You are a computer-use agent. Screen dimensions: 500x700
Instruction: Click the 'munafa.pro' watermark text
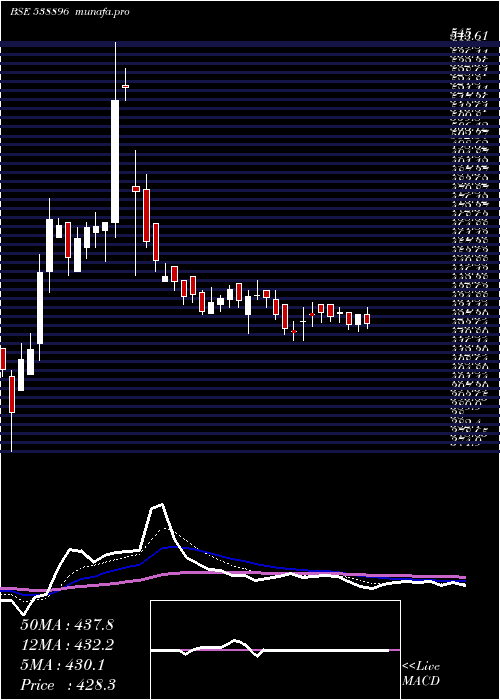click(x=102, y=12)
